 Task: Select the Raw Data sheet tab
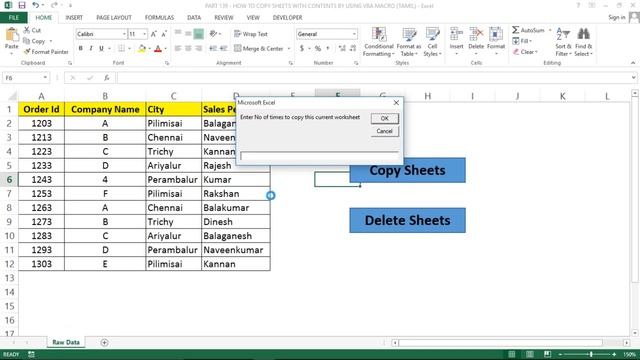pyautogui.click(x=66, y=342)
